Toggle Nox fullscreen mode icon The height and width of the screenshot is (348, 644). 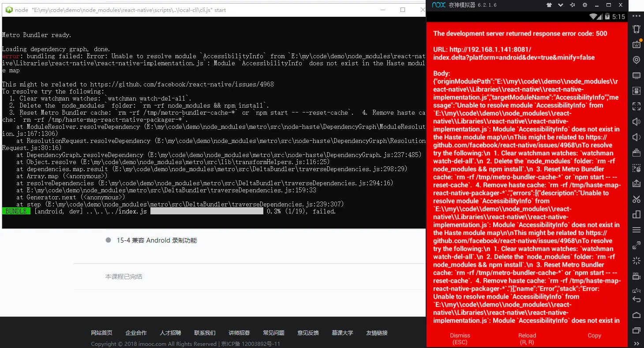(637, 106)
